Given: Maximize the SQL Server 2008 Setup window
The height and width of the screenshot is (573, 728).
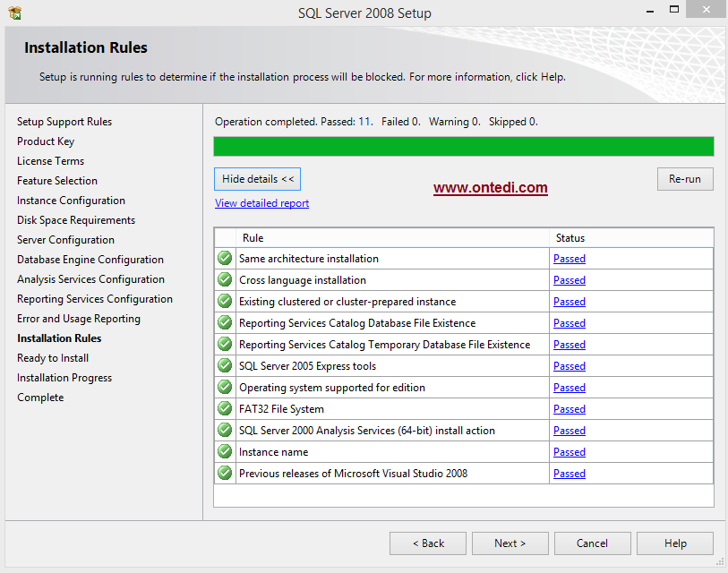Looking at the screenshot, I should tap(674, 9).
